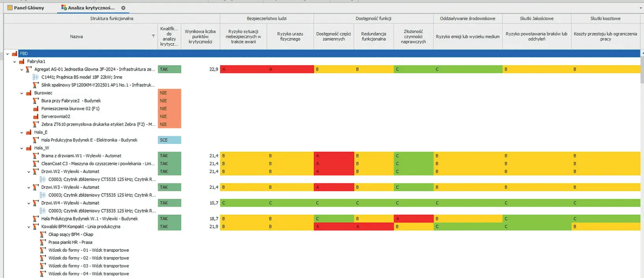Image resolution: width=644 pixels, height=278 pixels.
Task: Click the building icon next to Hala_E
Action: point(29,132)
